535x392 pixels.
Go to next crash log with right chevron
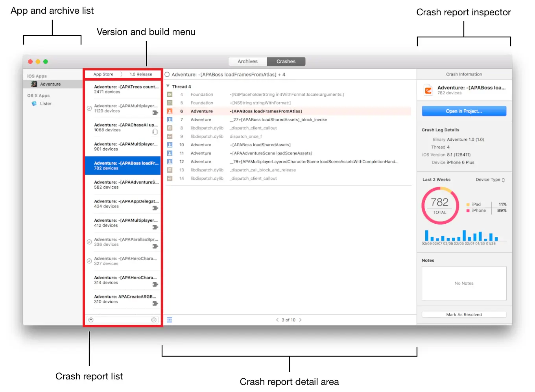click(x=301, y=320)
